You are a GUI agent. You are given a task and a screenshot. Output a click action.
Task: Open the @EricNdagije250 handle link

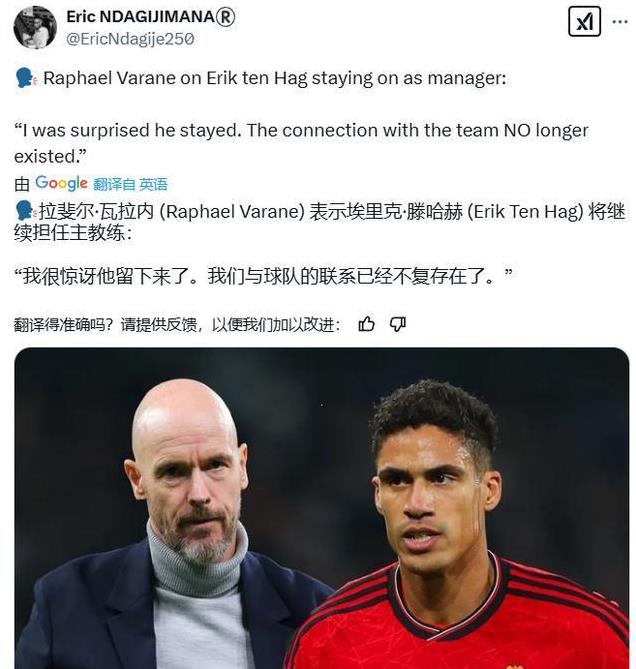coord(130,39)
